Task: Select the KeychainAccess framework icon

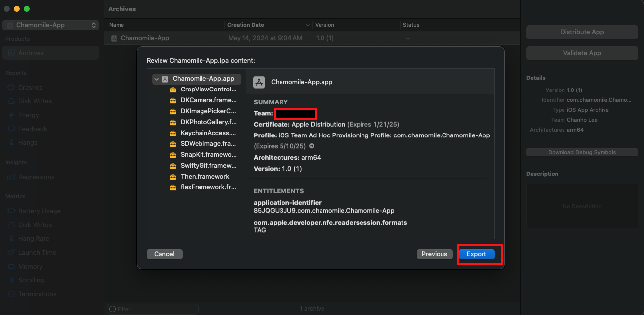Action: 173,133
